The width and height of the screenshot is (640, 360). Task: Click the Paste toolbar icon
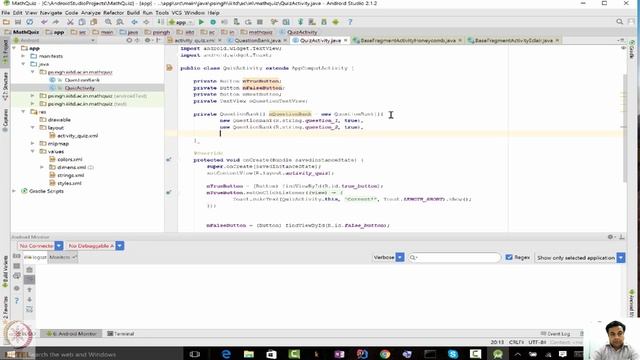(x=94, y=22)
